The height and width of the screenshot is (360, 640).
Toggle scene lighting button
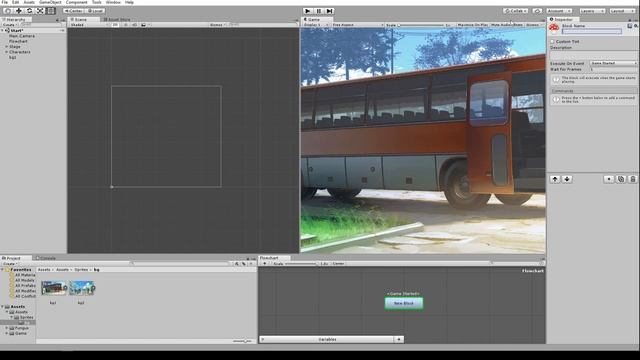pos(125,25)
